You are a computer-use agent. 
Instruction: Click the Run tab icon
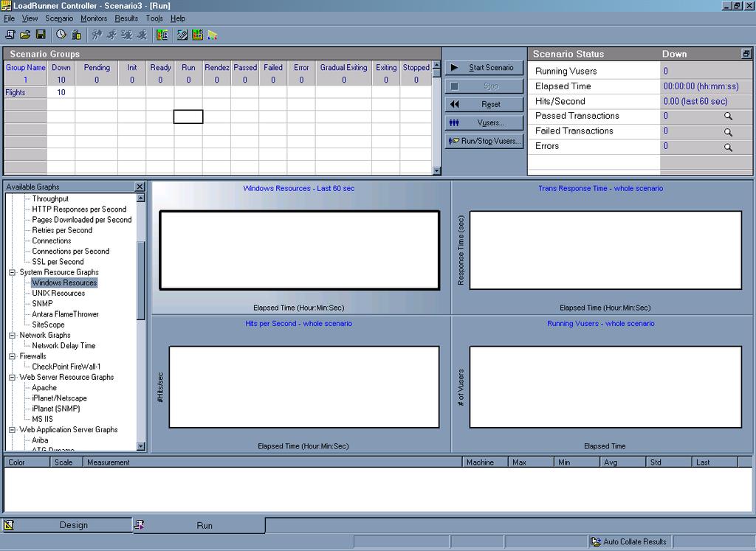pos(140,524)
